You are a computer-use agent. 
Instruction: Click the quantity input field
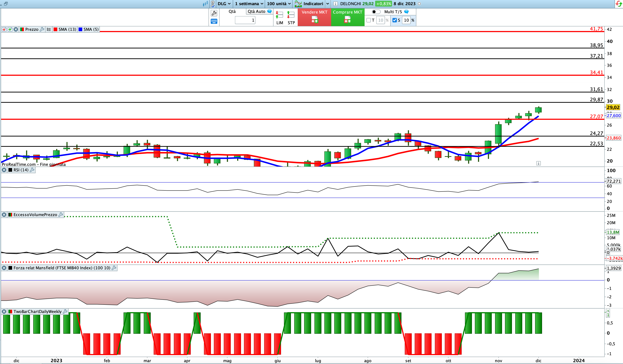click(x=245, y=20)
